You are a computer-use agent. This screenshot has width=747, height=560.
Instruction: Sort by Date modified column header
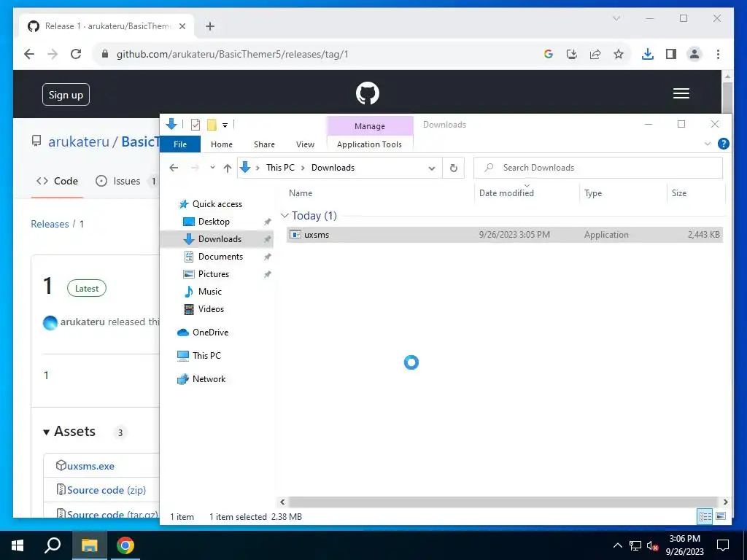point(506,192)
